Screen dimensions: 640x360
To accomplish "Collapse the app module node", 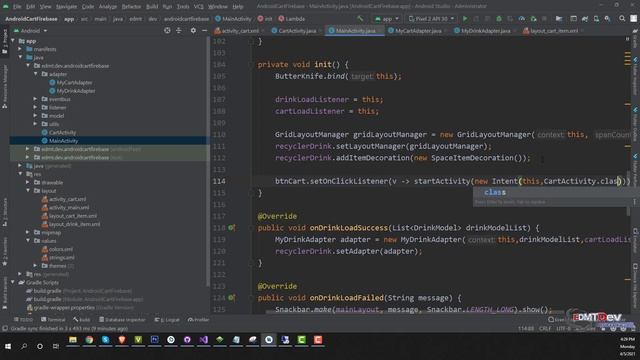I will 13,41.
